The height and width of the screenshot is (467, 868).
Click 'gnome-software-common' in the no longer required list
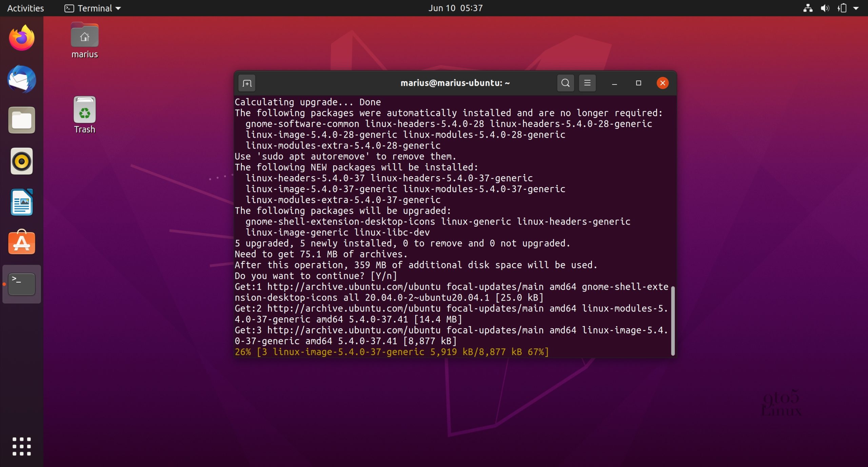(302, 124)
